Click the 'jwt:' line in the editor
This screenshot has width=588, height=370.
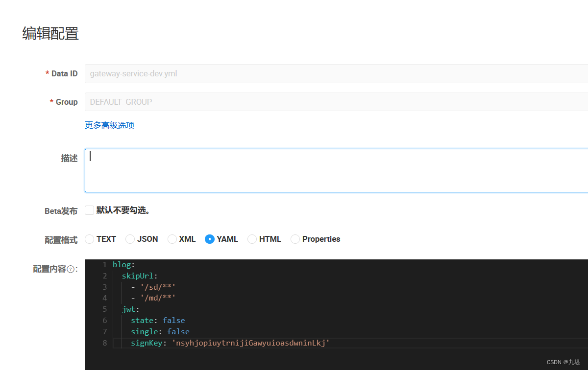pos(131,309)
